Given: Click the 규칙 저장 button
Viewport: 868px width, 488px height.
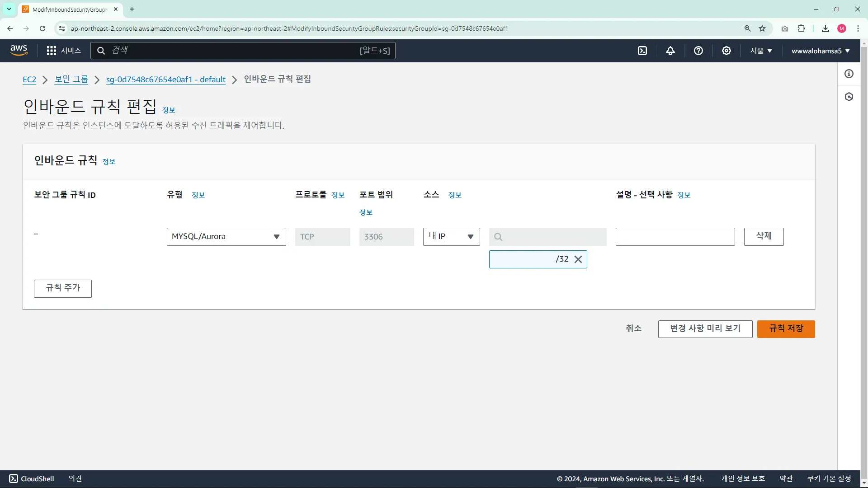Looking at the screenshot, I should coord(786,329).
